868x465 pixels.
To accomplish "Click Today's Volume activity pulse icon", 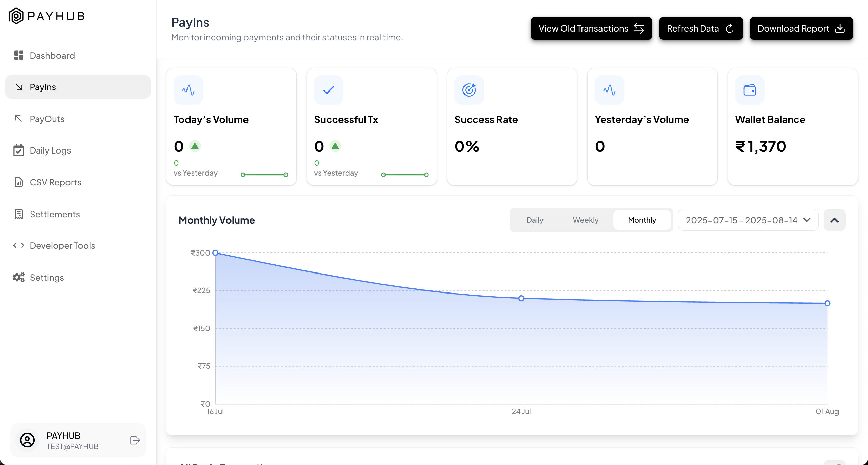I will point(188,90).
